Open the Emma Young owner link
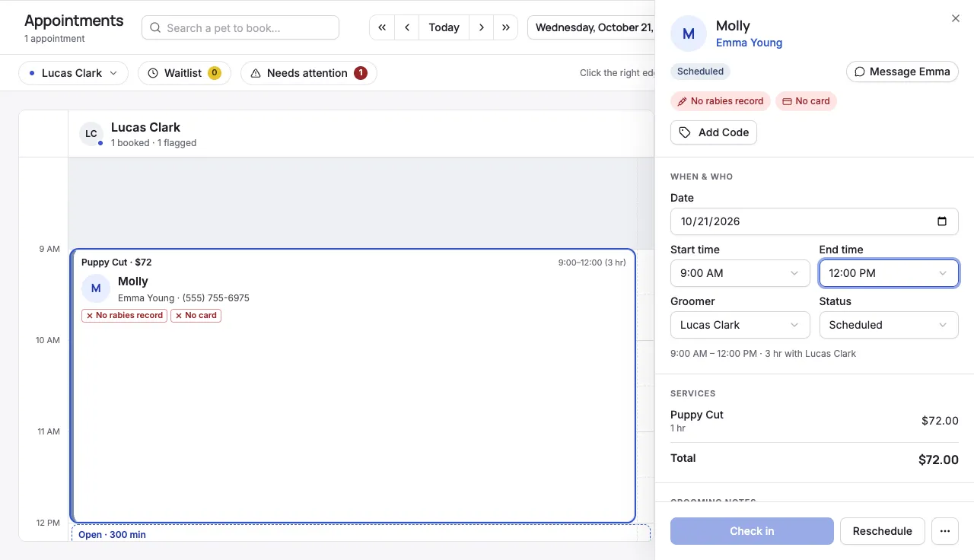 click(749, 43)
